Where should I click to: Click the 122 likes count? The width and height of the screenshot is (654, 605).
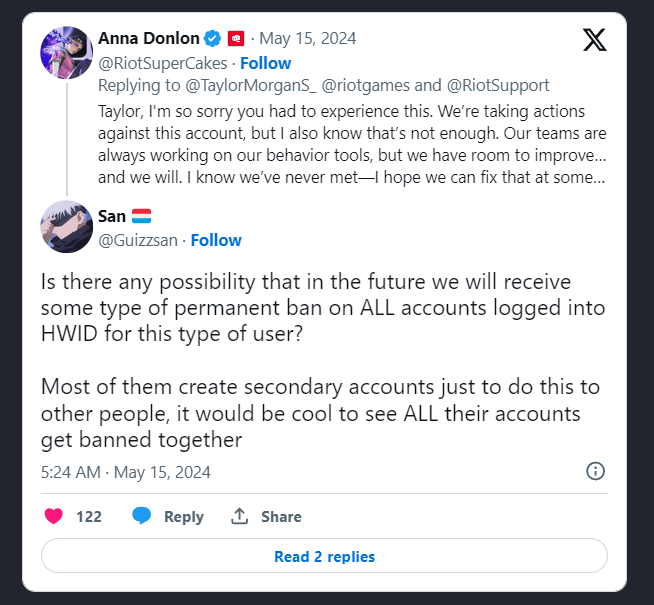pyautogui.click(x=89, y=516)
